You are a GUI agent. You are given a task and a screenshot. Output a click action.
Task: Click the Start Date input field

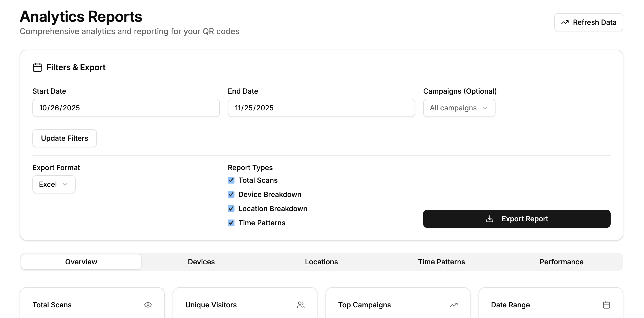click(126, 108)
